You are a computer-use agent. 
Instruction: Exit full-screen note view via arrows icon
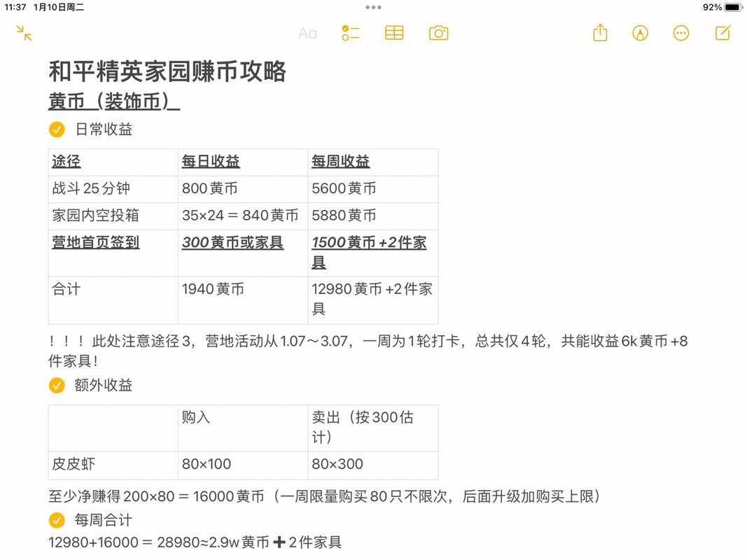pos(24,34)
